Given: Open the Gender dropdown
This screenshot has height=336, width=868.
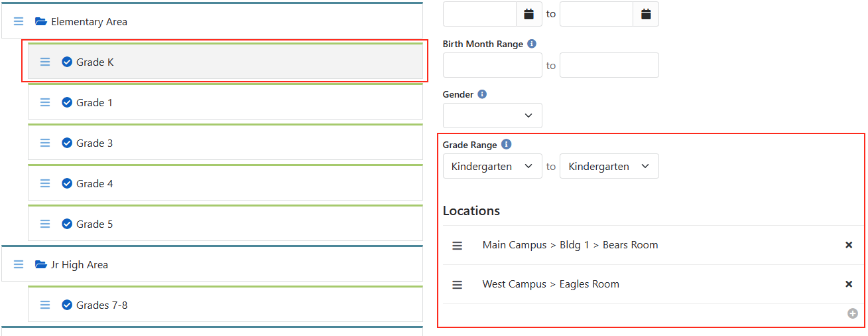Looking at the screenshot, I should point(493,116).
